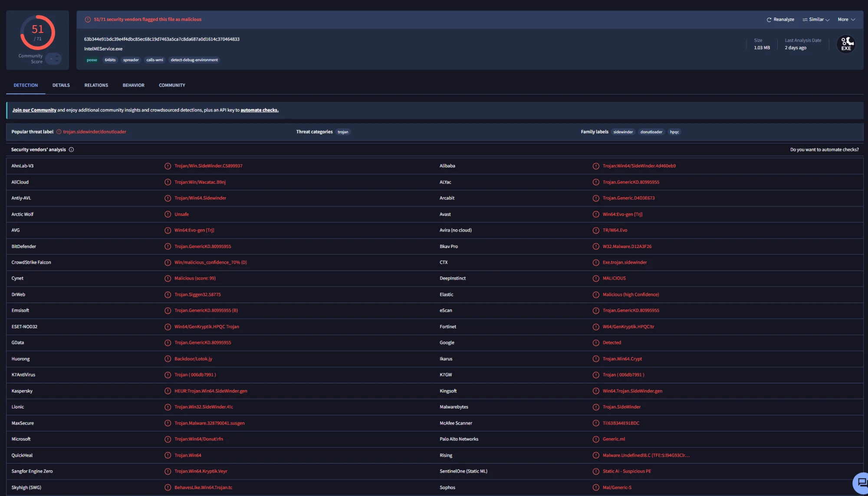Viewport: 868px width, 496px height.
Task: Click the alert icon in AhnLab-V3 row
Action: coord(168,166)
